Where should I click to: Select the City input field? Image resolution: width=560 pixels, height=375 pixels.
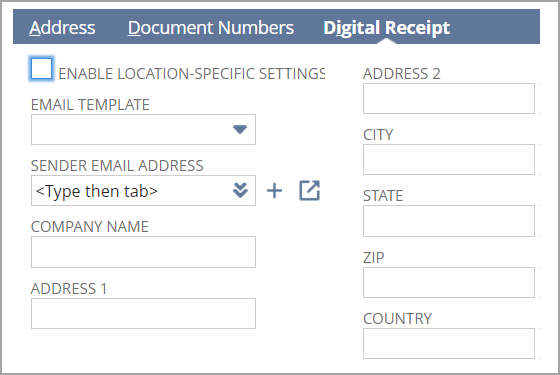coord(449,160)
